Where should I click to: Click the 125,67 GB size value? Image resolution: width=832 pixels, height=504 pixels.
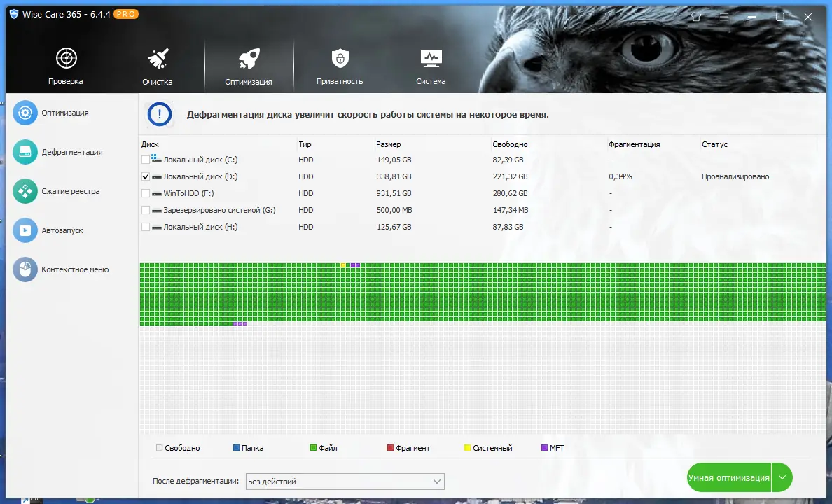(394, 227)
